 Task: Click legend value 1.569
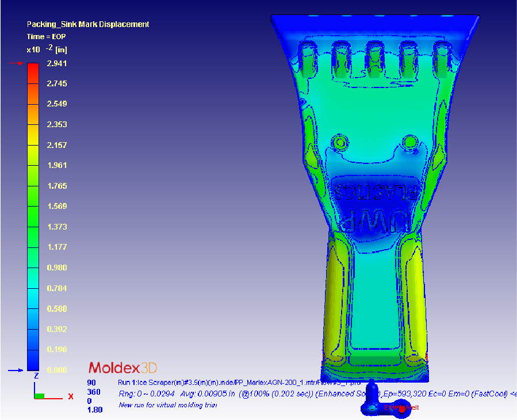(x=57, y=206)
